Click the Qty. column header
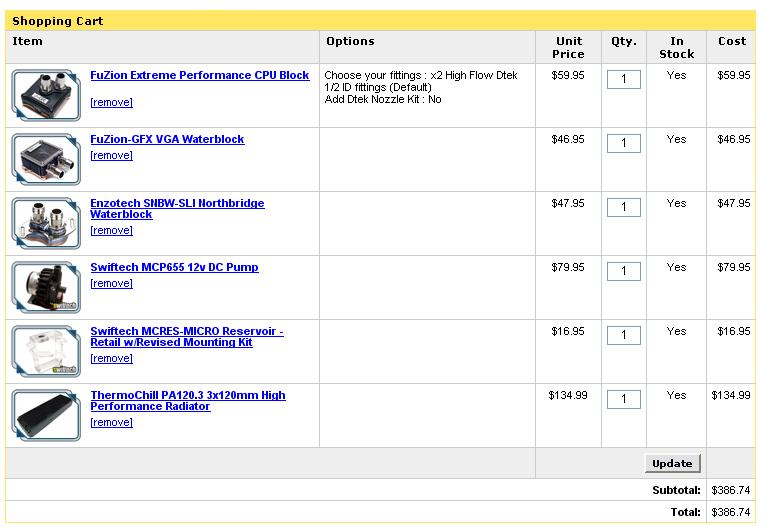 click(x=624, y=41)
